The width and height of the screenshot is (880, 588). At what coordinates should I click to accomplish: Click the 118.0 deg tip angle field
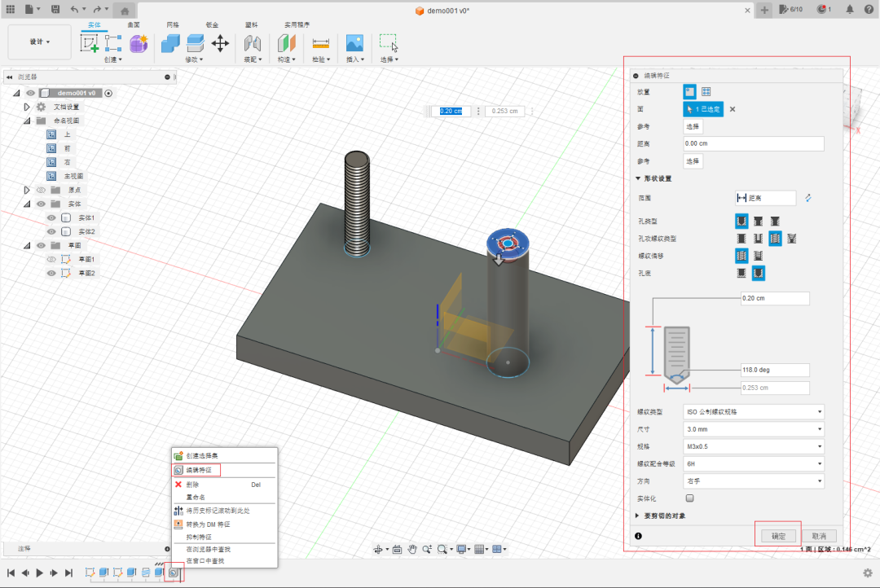(775, 370)
